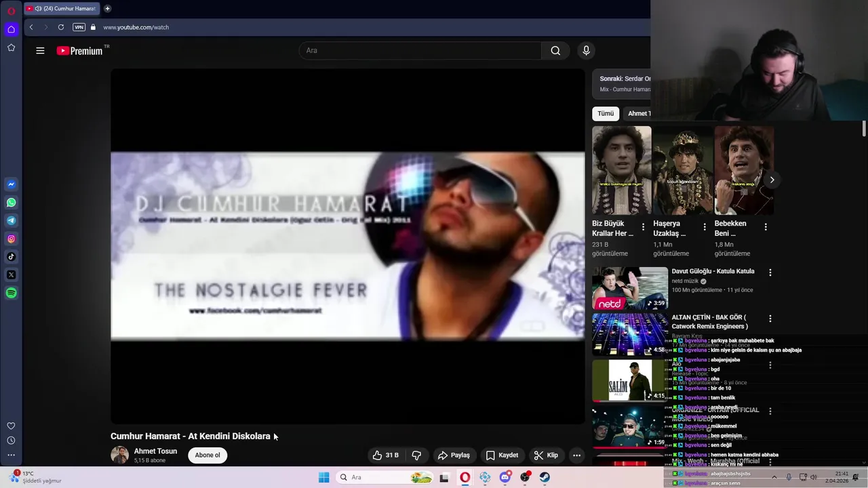Open the Windows Start button

323,477
